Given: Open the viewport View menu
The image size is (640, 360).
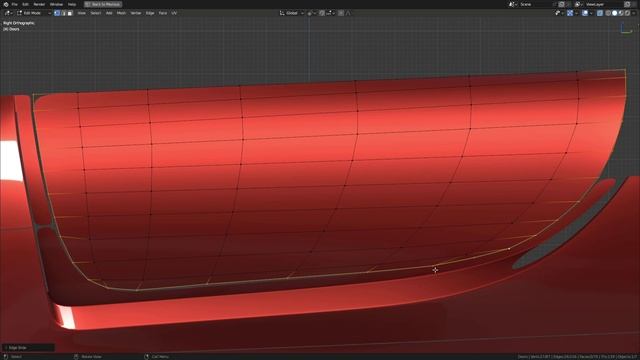Looking at the screenshot, I should point(82,13).
